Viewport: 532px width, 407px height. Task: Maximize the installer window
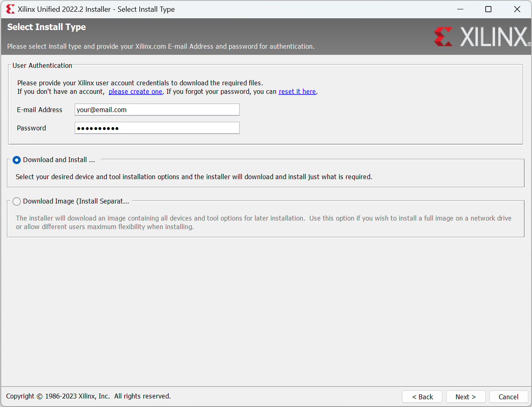tap(488, 9)
